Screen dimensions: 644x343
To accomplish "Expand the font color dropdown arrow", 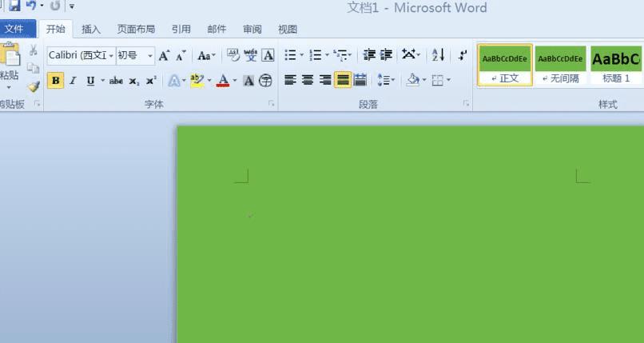I will point(235,81).
